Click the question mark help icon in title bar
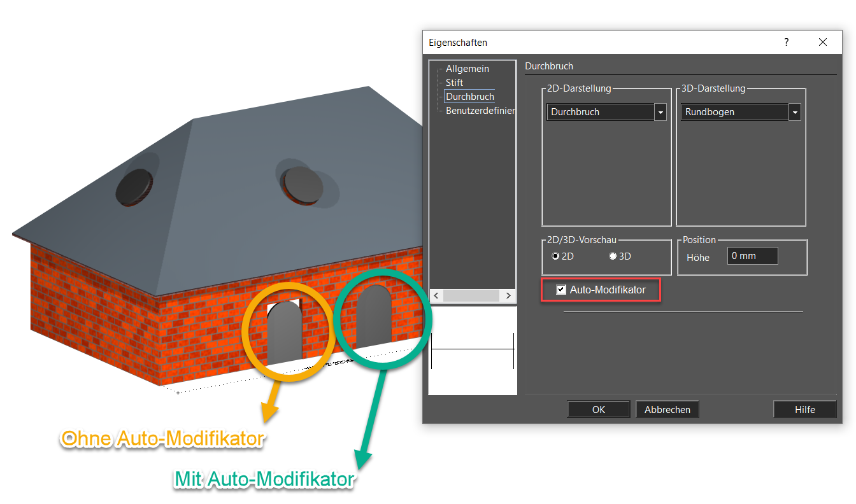The height and width of the screenshot is (504, 856). [786, 43]
